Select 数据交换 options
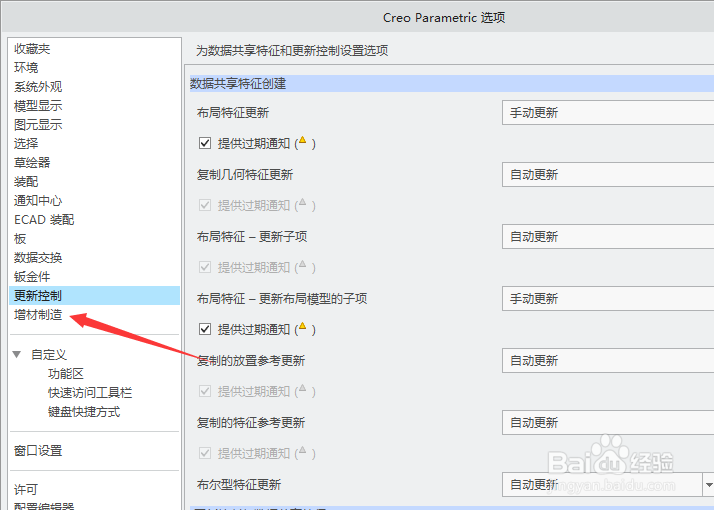714x510 pixels. click(x=38, y=258)
